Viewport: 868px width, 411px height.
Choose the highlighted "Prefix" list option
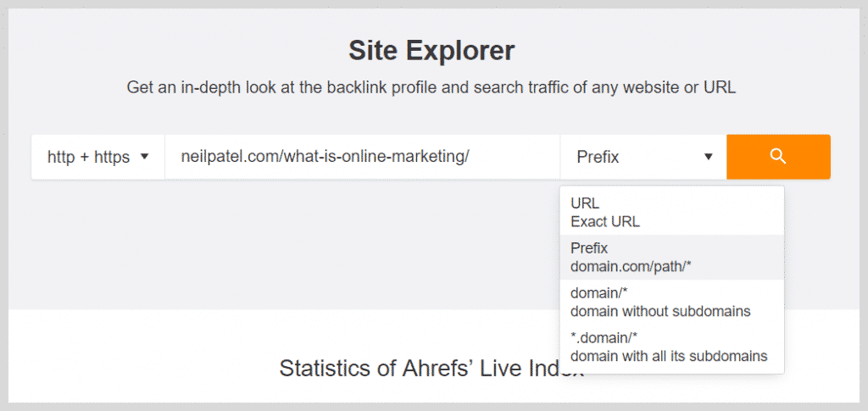pos(589,248)
